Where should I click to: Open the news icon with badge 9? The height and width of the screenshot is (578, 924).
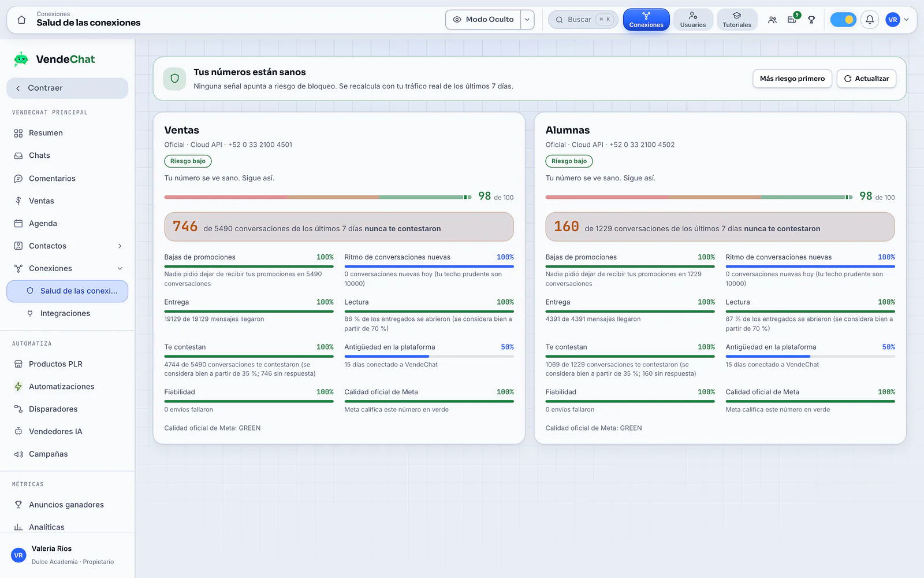click(x=792, y=20)
